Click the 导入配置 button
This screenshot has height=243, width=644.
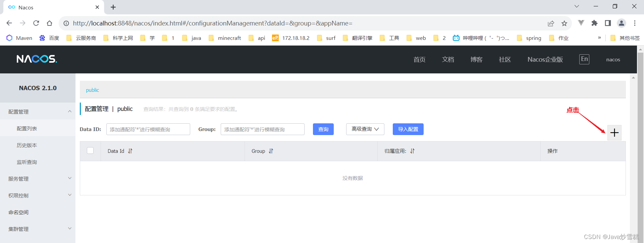tap(408, 129)
